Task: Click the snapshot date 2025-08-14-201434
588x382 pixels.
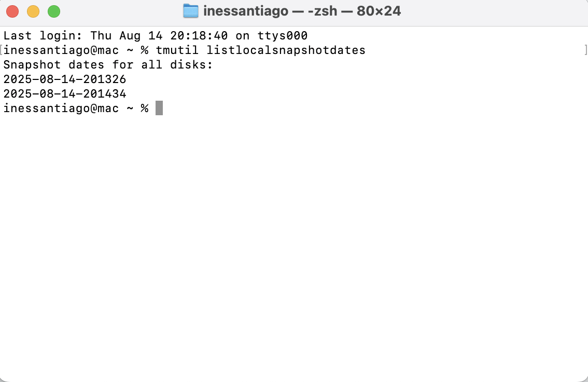Action: (x=64, y=93)
